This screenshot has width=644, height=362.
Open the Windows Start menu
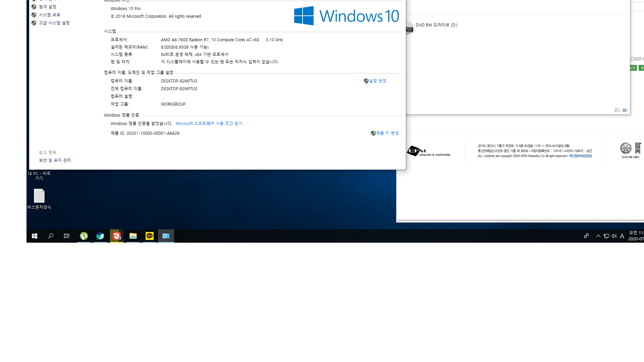(35, 236)
